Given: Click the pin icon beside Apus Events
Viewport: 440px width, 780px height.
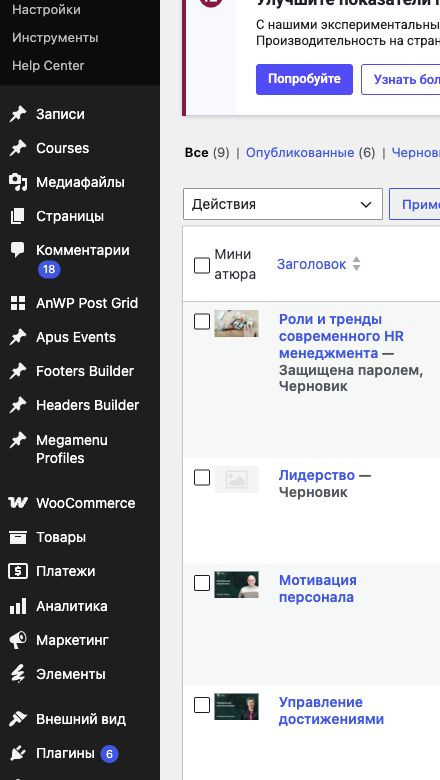Looking at the screenshot, I should pos(18,337).
